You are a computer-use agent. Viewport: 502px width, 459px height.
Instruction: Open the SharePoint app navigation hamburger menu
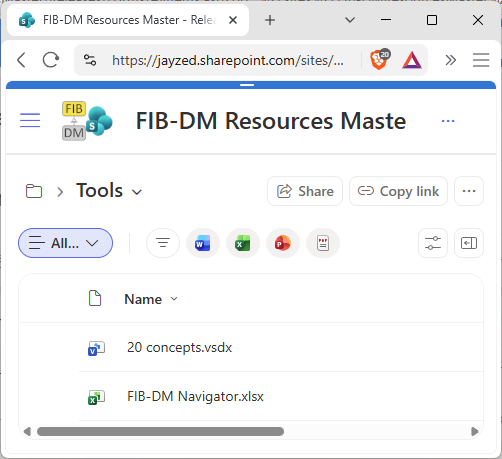[x=30, y=120]
